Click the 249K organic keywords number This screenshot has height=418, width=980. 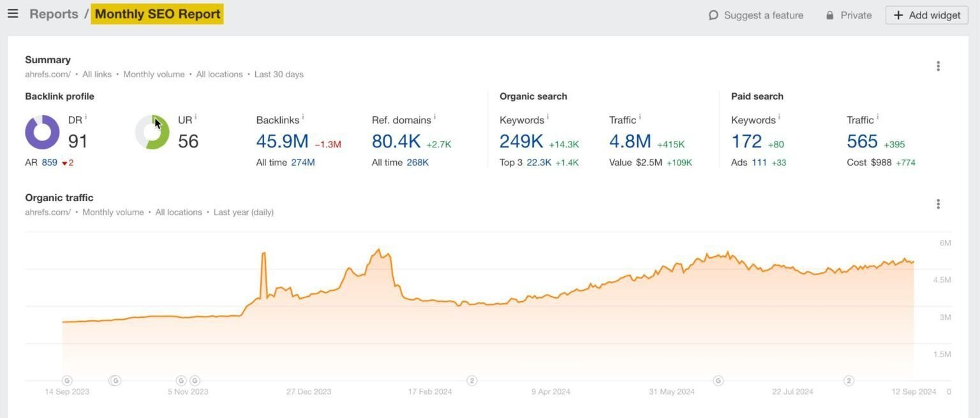coord(521,141)
